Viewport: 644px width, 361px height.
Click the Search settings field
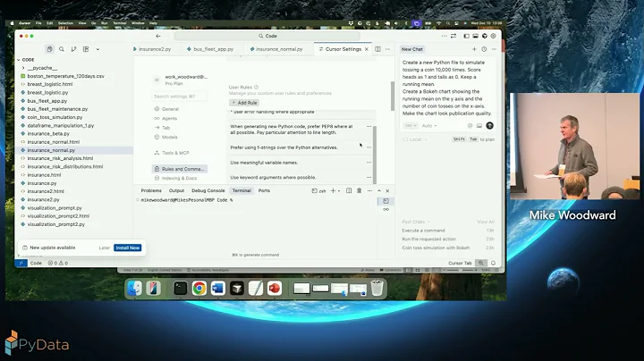(179, 97)
